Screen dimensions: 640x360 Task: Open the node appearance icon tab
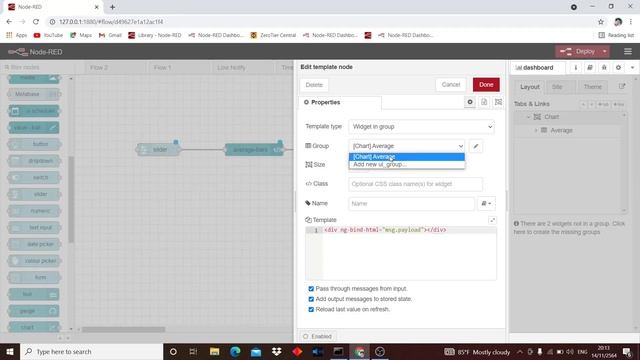[x=498, y=102]
